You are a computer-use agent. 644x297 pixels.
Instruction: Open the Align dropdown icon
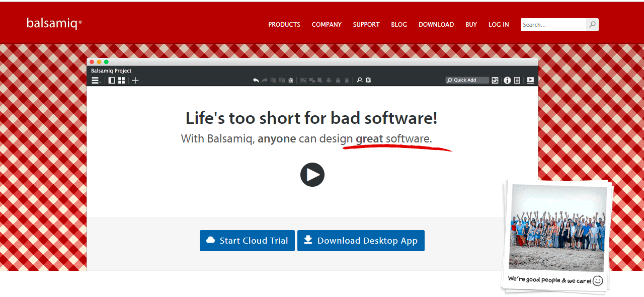click(x=330, y=80)
